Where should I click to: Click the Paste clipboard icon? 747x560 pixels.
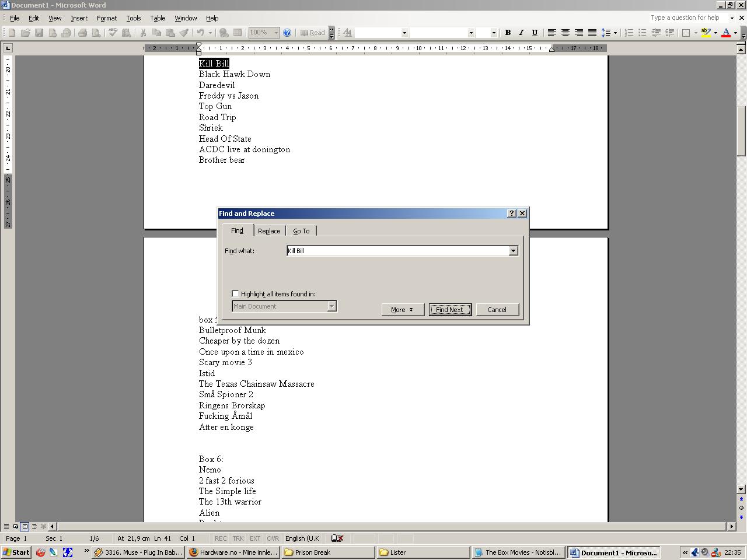tap(170, 33)
